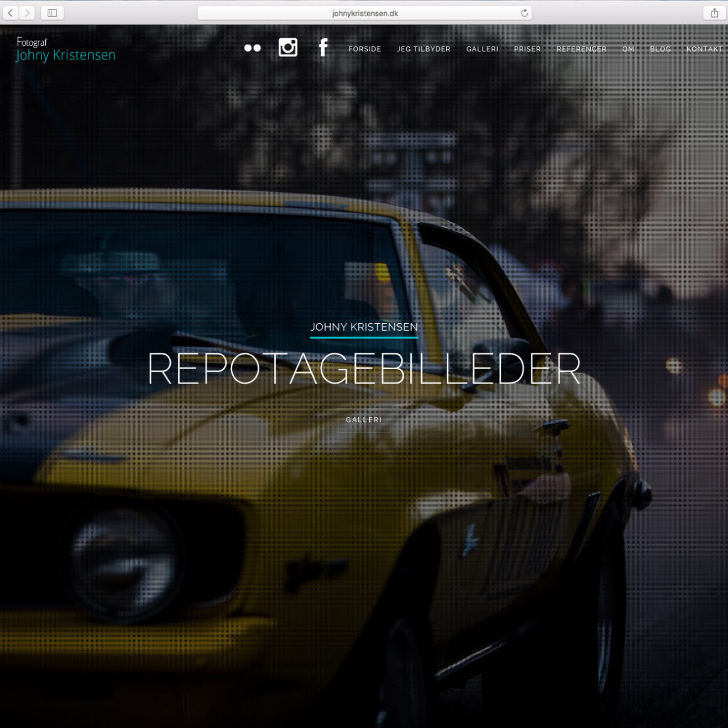Click the GALLERI button under the headline
Screen dimensions: 728x728
click(364, 420)
